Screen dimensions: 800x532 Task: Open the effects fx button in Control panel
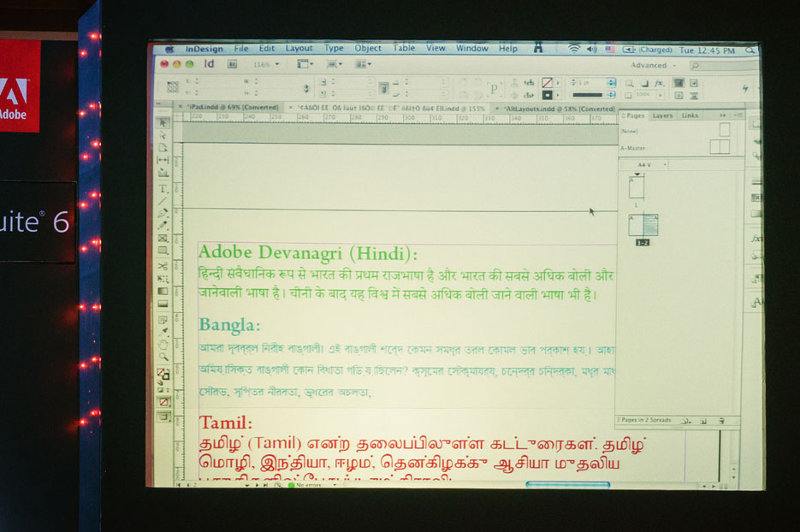pos(659,83)
